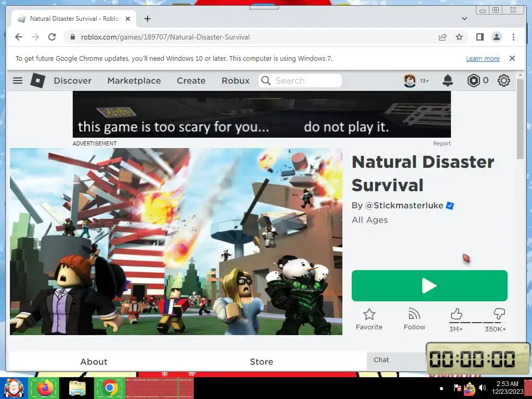Image resolution: width=532 pixels, height=399 pixels.
Task: Click the 13+ age label
Action: pyautogui.click(x=424, y=81)
